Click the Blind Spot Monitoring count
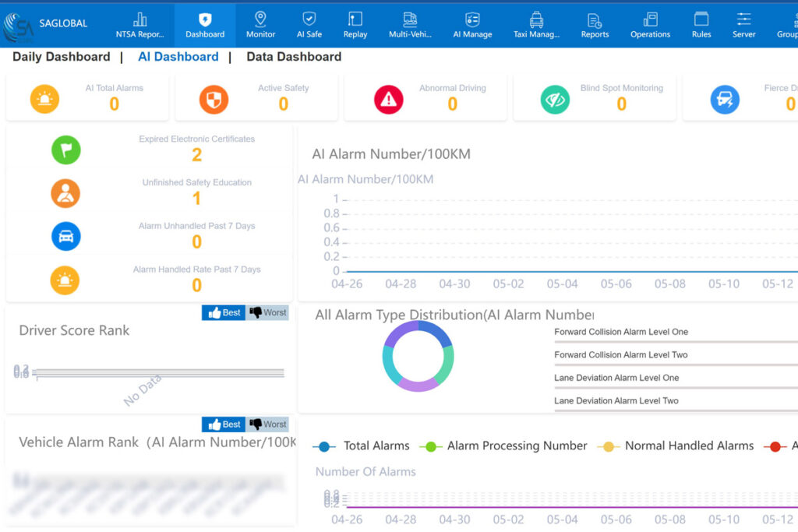 point(621,104)
